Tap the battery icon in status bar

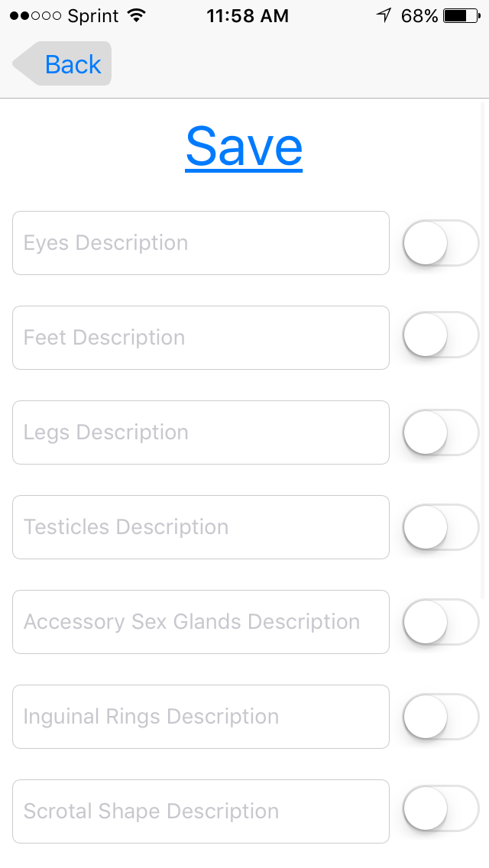(461, 16)
